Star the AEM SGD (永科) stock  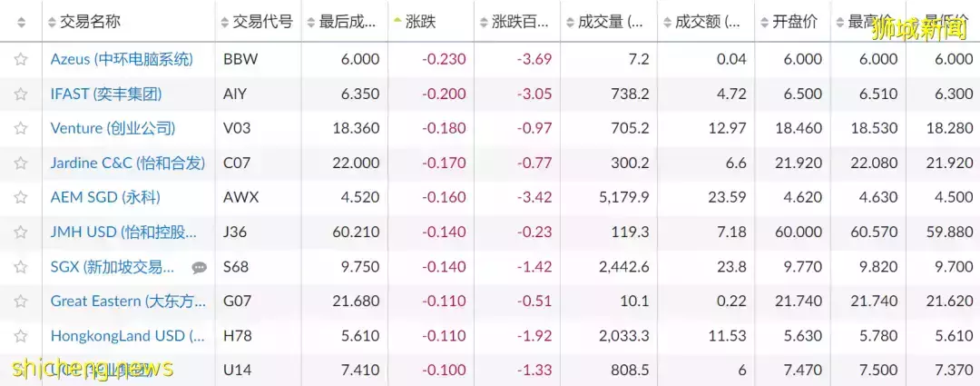pyautogui.click(x=21, y=198)
